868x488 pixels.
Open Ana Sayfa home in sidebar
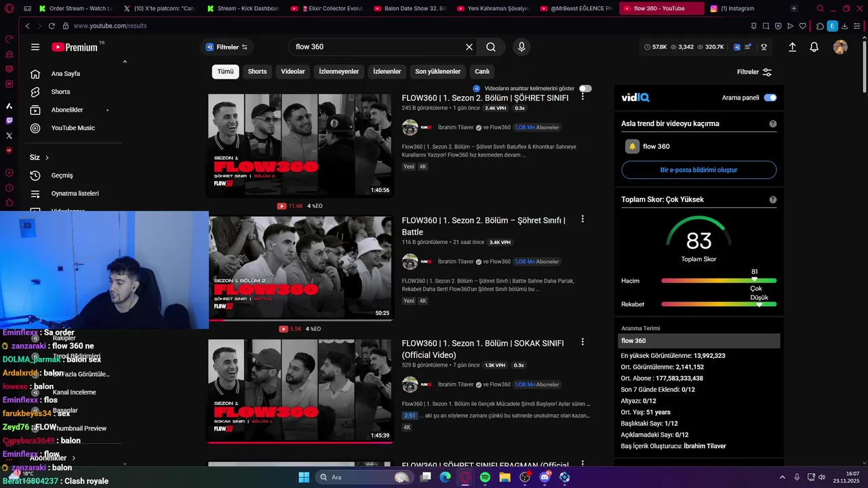tap(65, 73)
